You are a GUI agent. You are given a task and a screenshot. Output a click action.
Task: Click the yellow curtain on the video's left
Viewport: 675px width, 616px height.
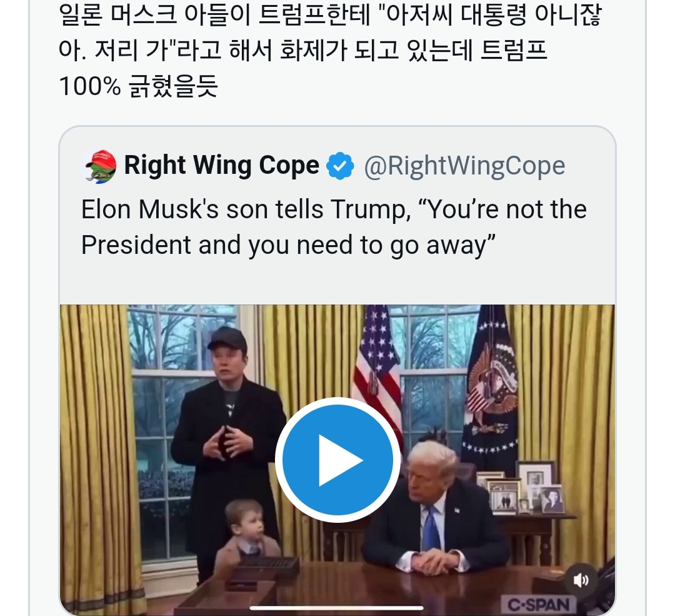coord(94,438)
